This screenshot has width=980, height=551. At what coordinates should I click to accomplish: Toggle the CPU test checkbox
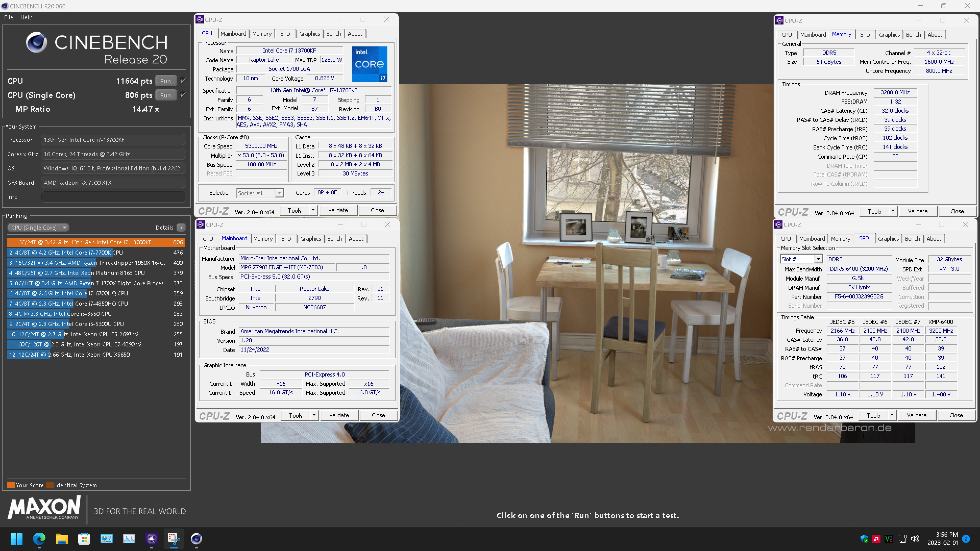click(183, 81)
